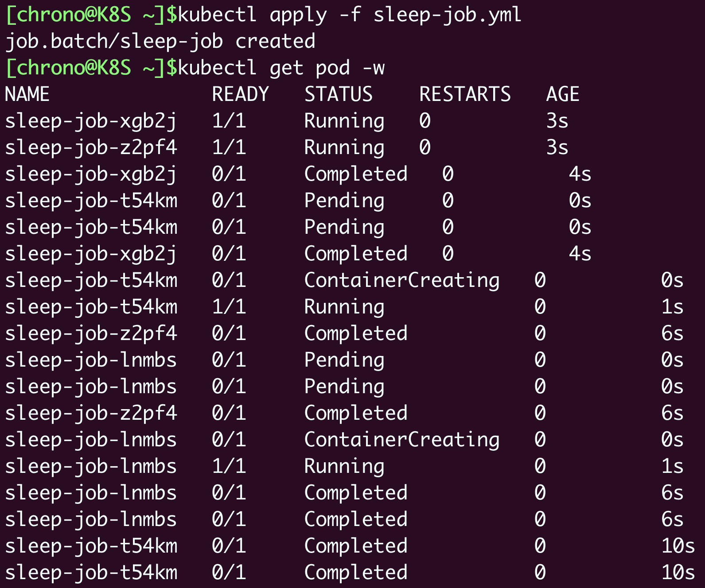Click the READY column header
Screen dimensions: 705x588
240,95
